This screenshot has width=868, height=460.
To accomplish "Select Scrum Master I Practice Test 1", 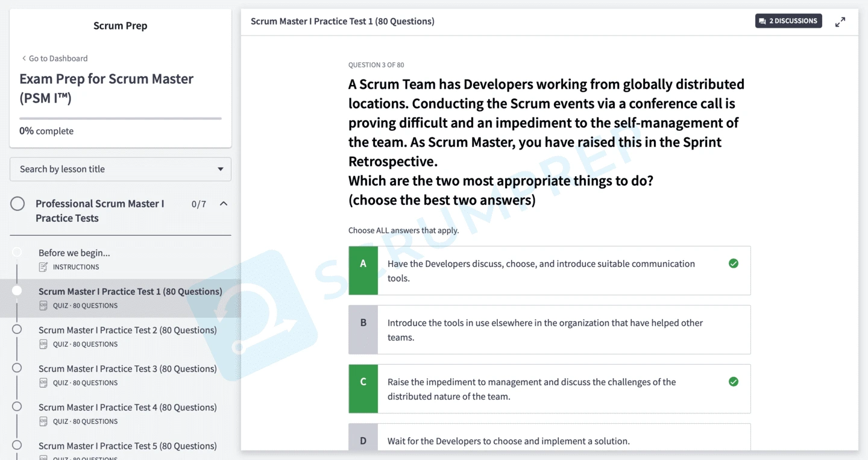I will (130, 291).
